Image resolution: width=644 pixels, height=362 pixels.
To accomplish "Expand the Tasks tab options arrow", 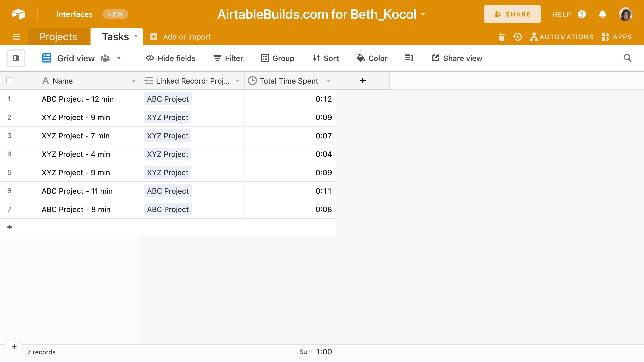I will 136,36.
